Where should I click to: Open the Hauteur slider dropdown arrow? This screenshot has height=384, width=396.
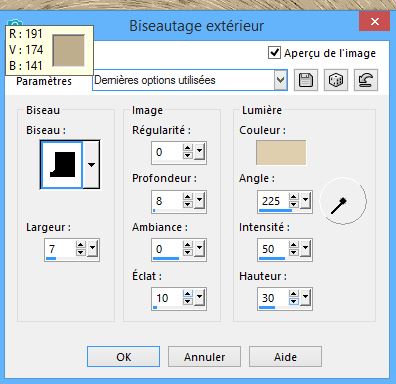[305, 298]
